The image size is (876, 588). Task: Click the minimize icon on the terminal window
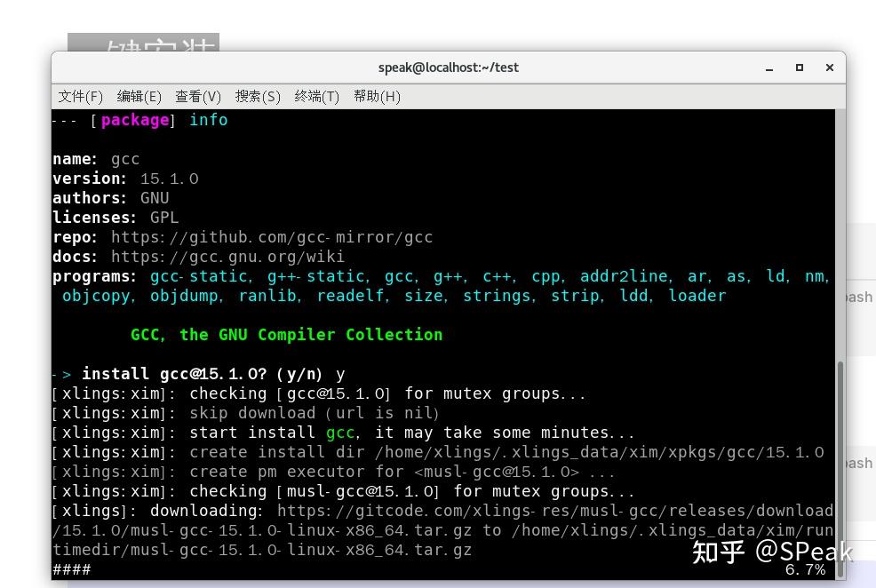768,68
